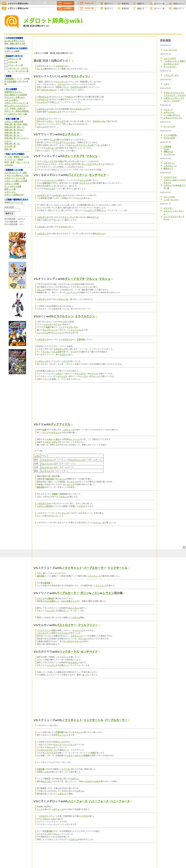Click edit pencil beside 第2話 対決！白熱ロボトル！ heading

[x=73, y=61]
